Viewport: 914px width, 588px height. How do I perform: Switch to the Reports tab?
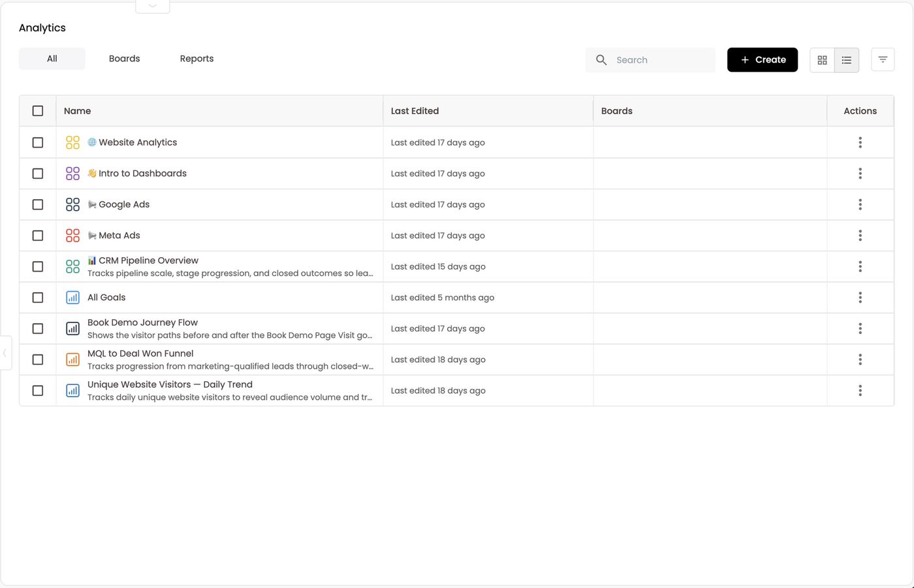pyautogui.click(x=197, y=59)
